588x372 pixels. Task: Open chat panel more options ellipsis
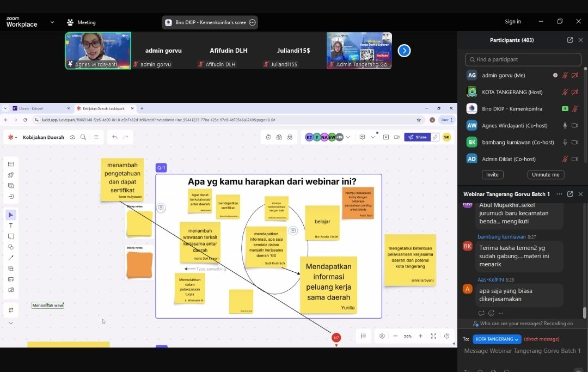[x=559, y=194]
